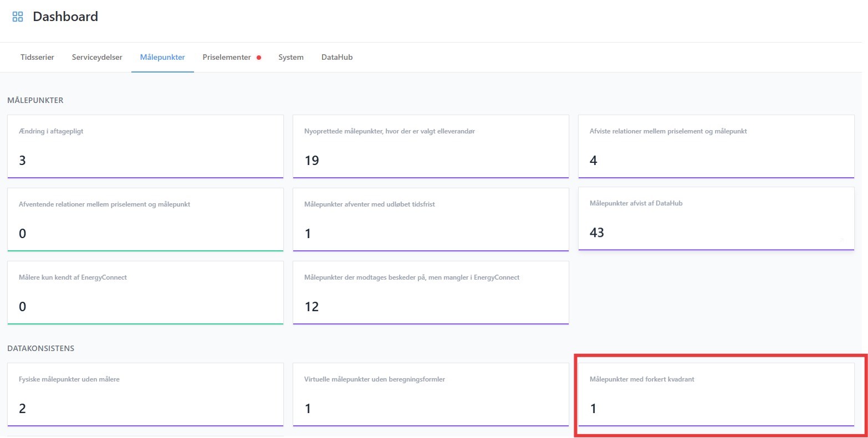This screenshot has width=868, height=438.
Task: Open the Tidsserier tab
Action: coord(37,58)
